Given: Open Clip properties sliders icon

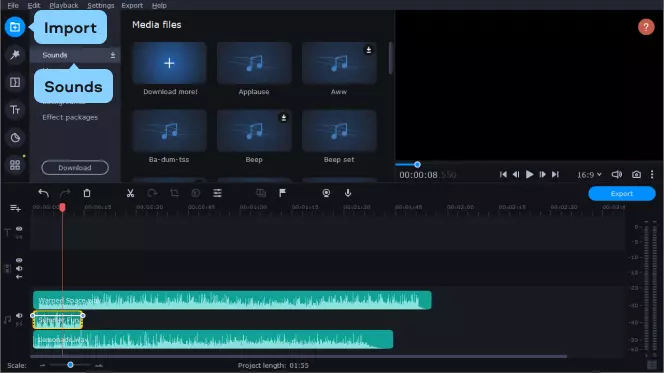Looking at the screenshot, I should coord(217,193).
